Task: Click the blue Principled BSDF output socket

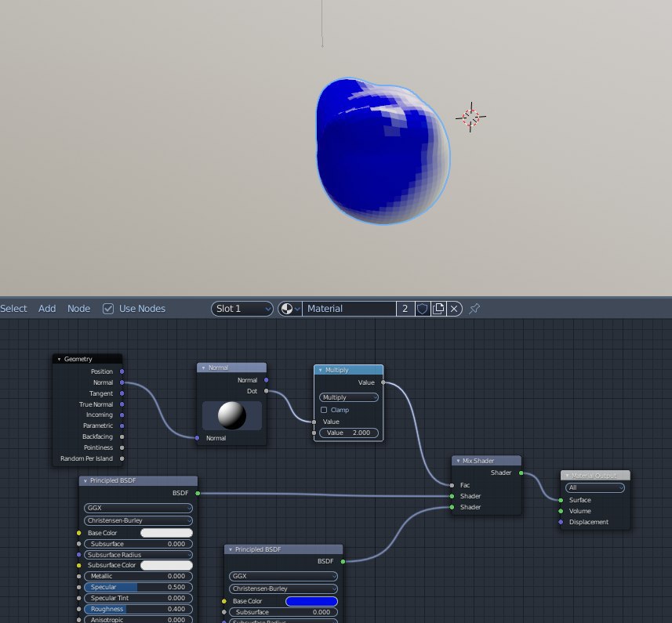Action: tap(343, 561)
